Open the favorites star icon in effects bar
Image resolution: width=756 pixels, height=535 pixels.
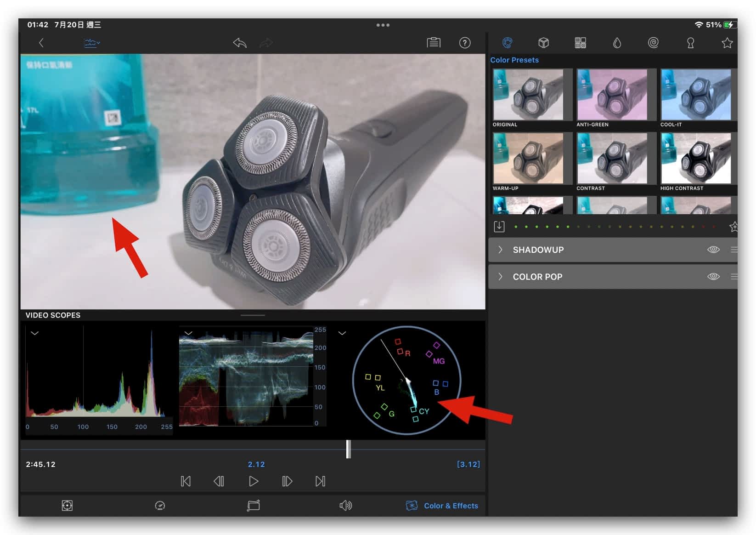pyautogui.click(x=727, y=43)
